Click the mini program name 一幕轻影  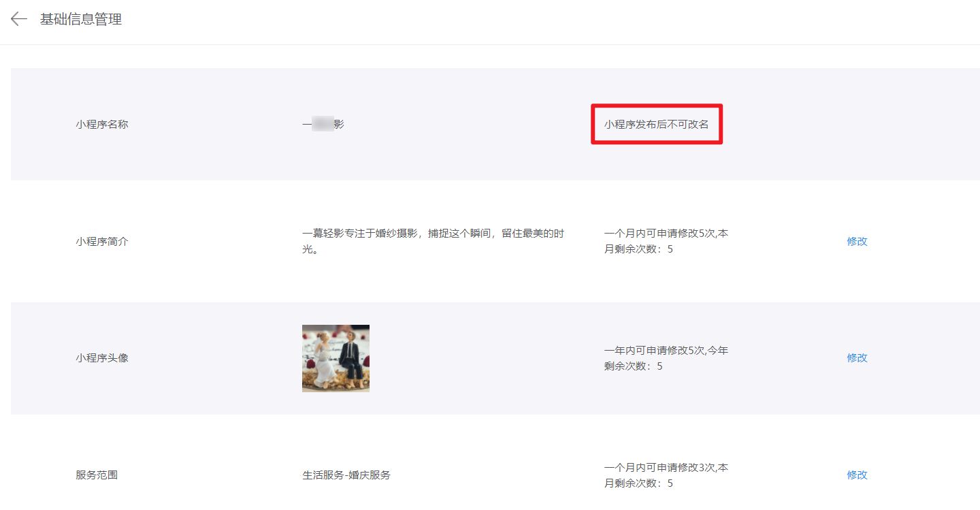tap(323, 124)
